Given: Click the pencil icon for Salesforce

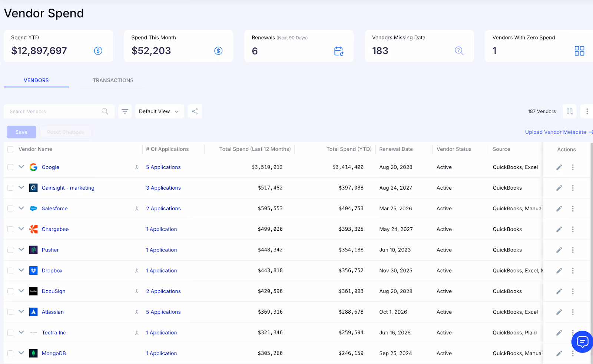Looking at the screenshot, I should 559,209.
